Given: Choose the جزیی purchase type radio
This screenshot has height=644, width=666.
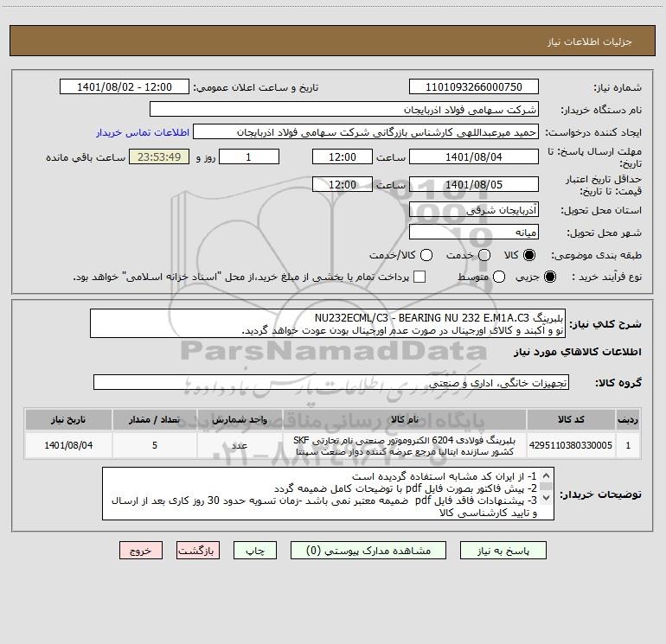Looking at the screenshot, I should (549, 277).
